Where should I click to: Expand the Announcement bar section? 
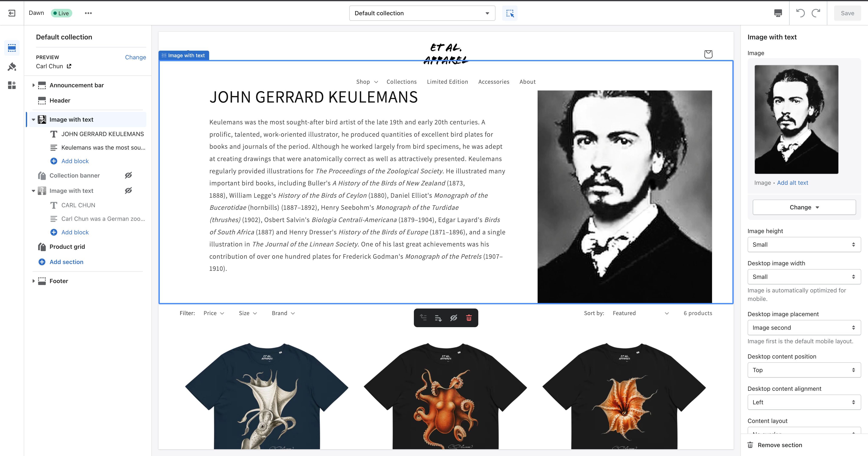tap(33, 85)
